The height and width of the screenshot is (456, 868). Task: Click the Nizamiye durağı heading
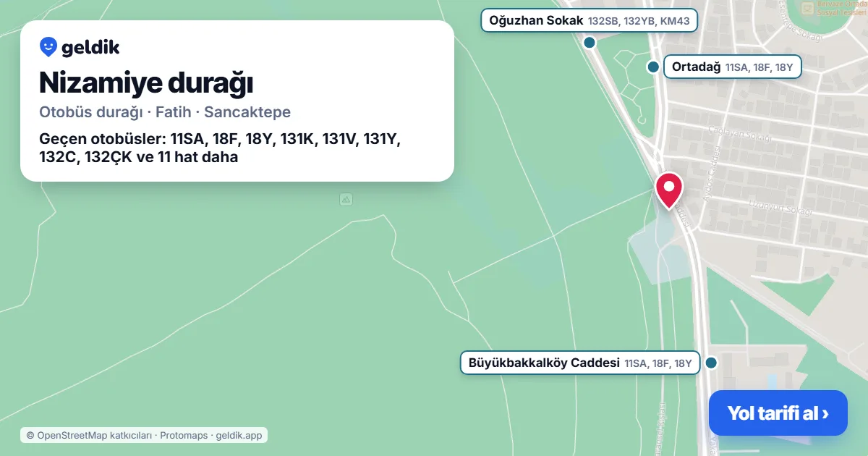(146, 83)
